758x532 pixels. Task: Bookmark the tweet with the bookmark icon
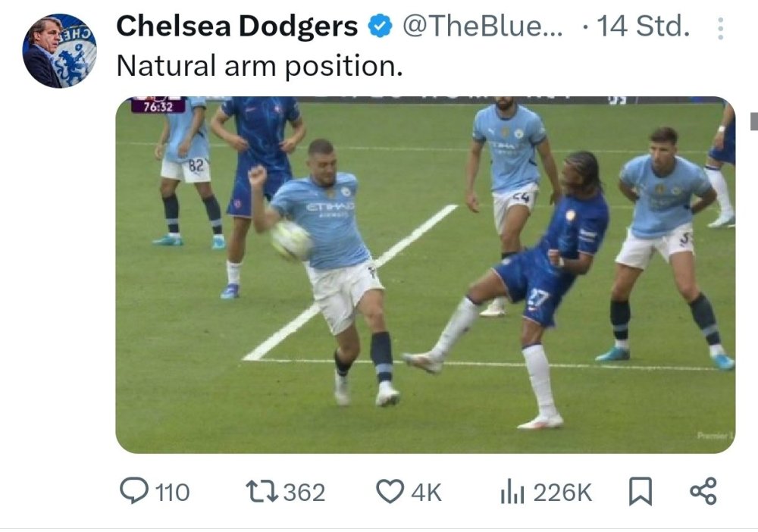[x=640, y=491]
